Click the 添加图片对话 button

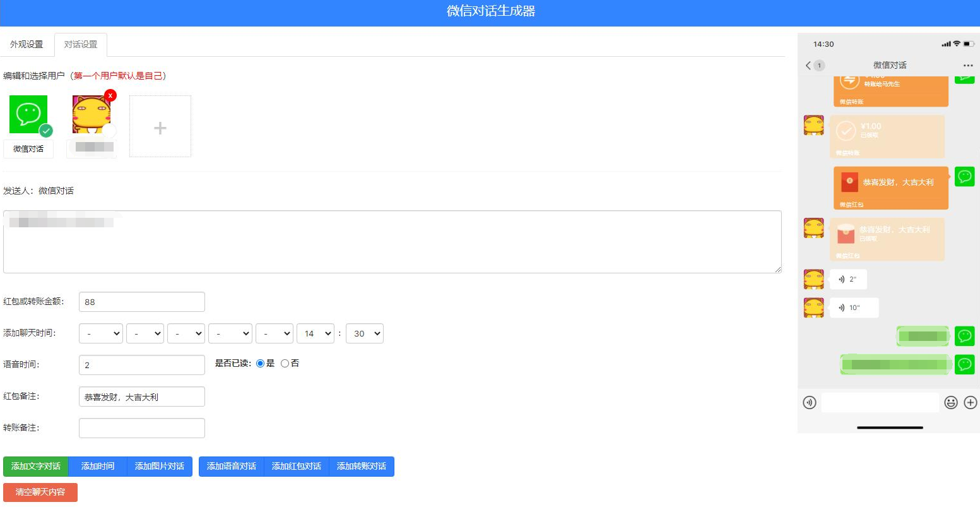click(x=160, y=467)
